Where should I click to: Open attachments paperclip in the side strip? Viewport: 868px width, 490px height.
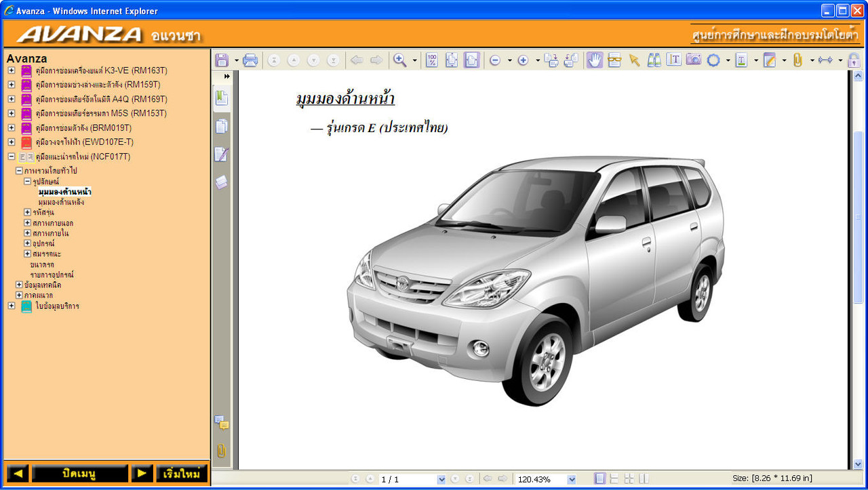click(221, 451)
